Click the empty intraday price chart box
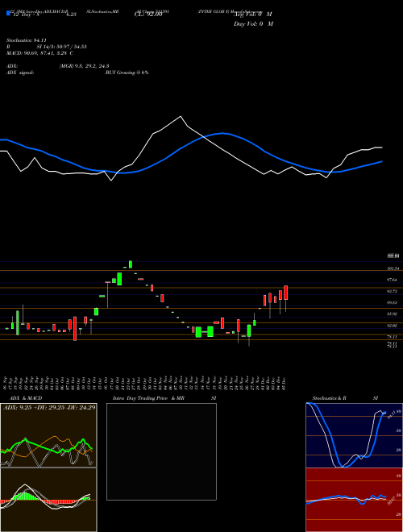The image size is (403, 532). 161,451
